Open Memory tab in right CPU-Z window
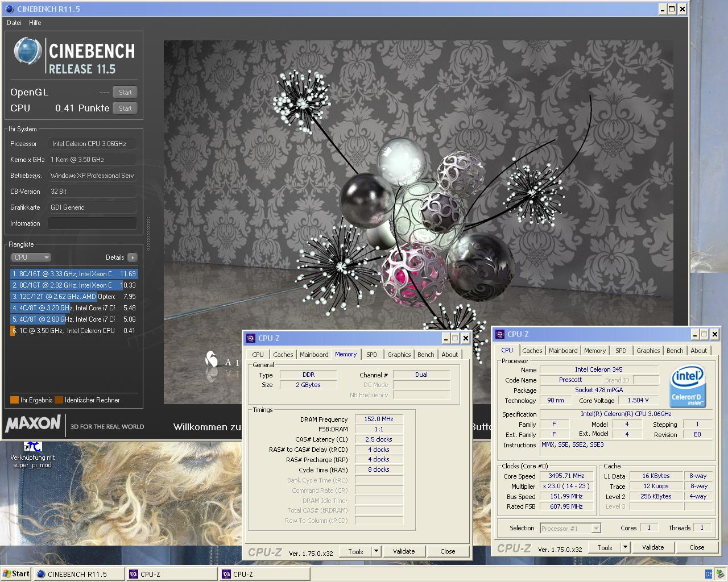The image size is (728, 582). click(595, 351)
